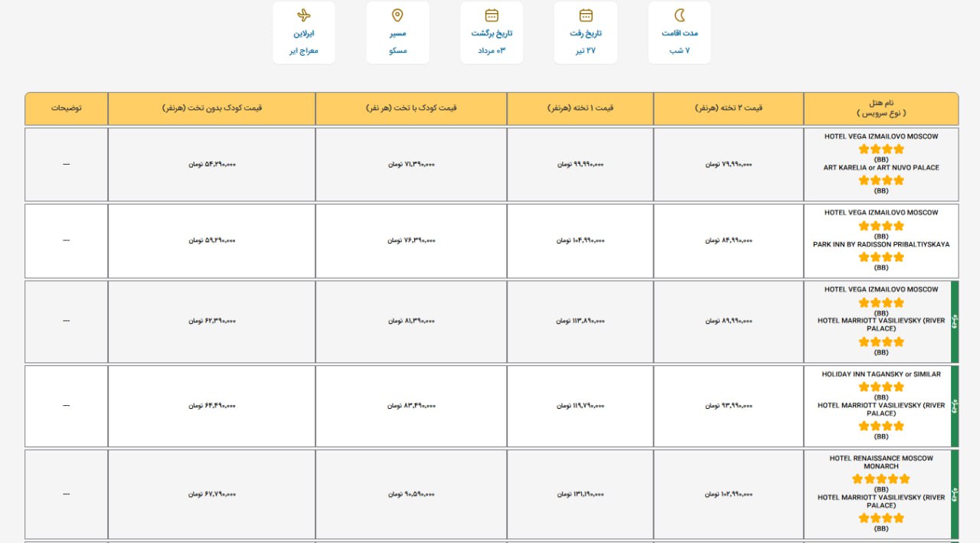Click the single-room price ۱۱۹,۷۹۰,۰۰۰ تومان
Screen dimensions: 980x543
(580, 406)
